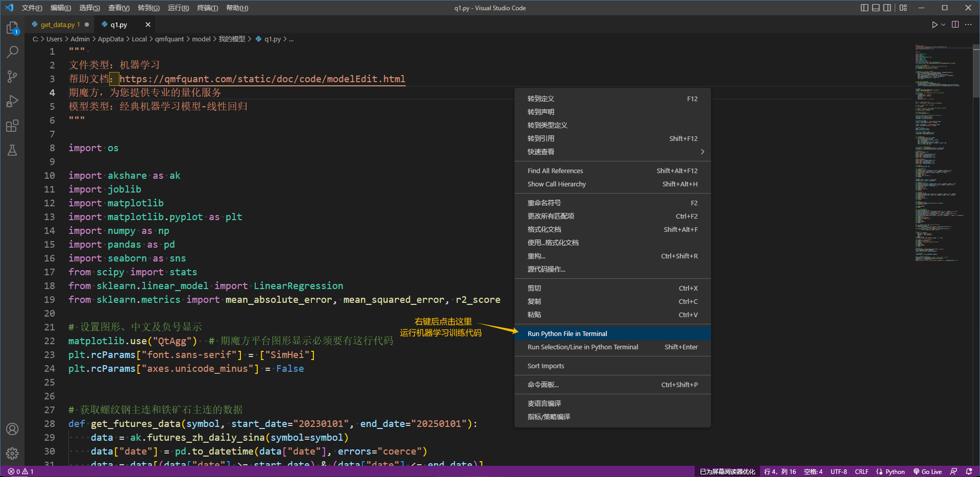Screen dimensions: 980x477
Task: Split the editor to the right
Action: 955,25
